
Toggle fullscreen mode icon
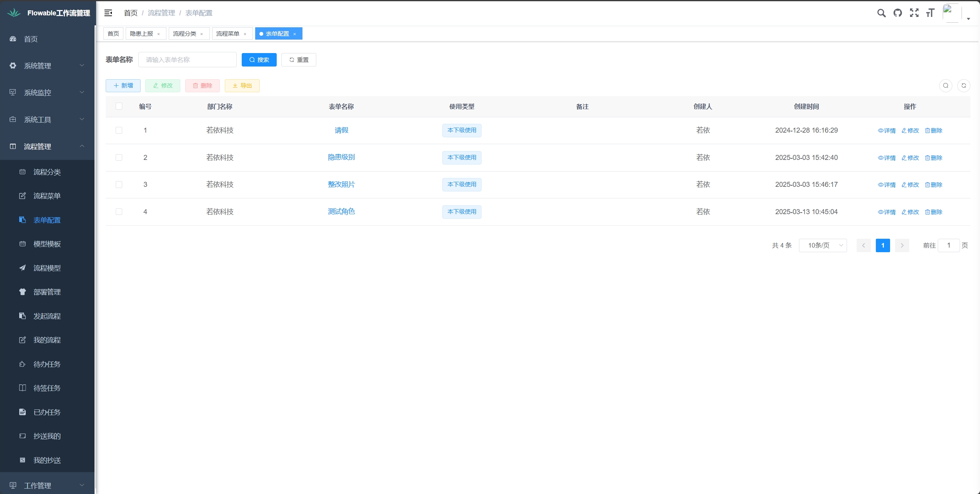point(914,13)
